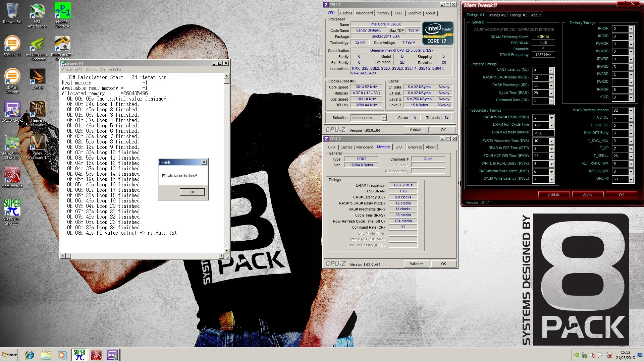This screenshot has width=644, height=362.
Task: Open MemTweakIt desktop icon
Action: 12,177
